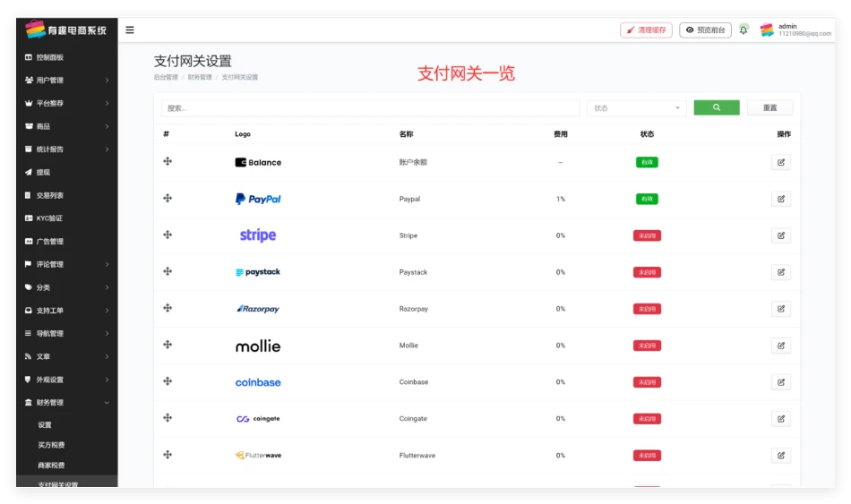Toggle the Stripe 未启用 status badge
This screenshot has height=504, width=851.
click(x=647, y=235)
